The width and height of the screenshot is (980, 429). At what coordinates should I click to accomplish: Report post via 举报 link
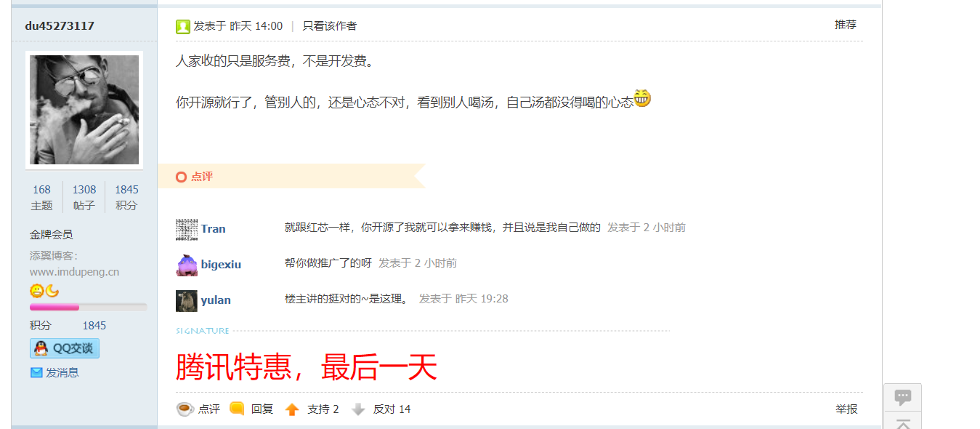tap(846, 409)
